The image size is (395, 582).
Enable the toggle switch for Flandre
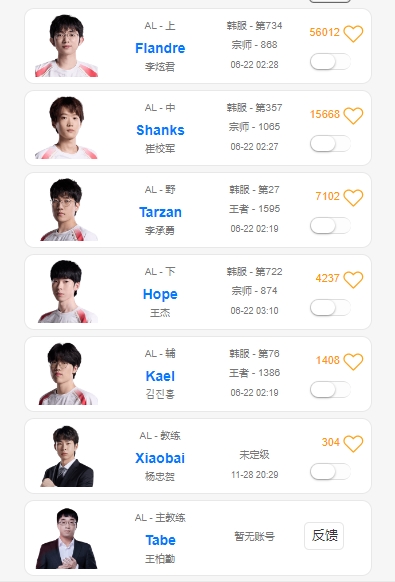click(x=330, y=62)
